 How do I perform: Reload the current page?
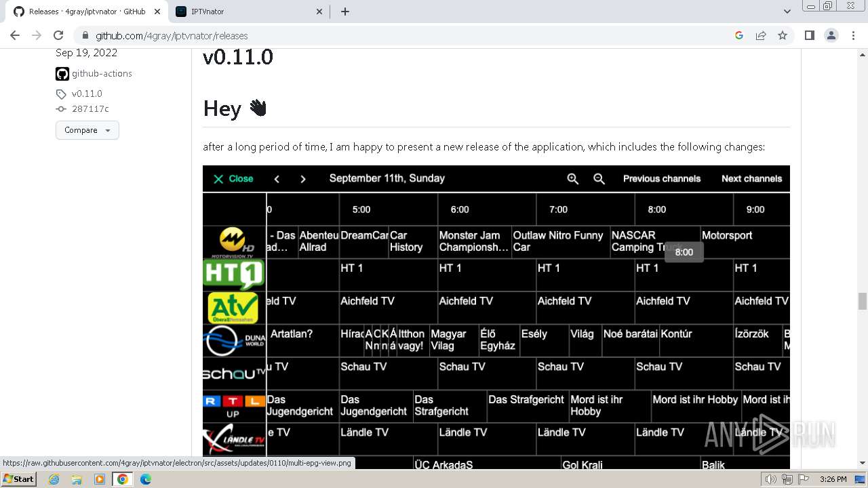[x=58, y=35]
